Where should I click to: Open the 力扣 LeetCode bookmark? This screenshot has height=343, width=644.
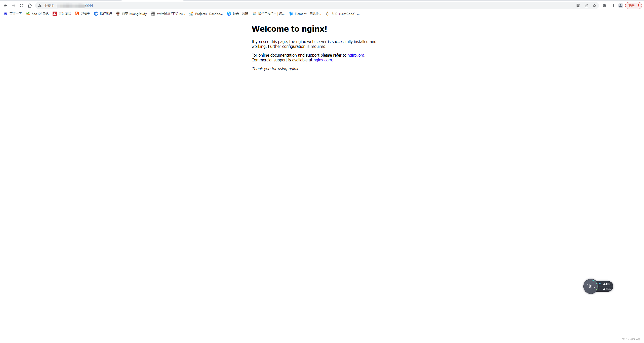tap(342, 14)
